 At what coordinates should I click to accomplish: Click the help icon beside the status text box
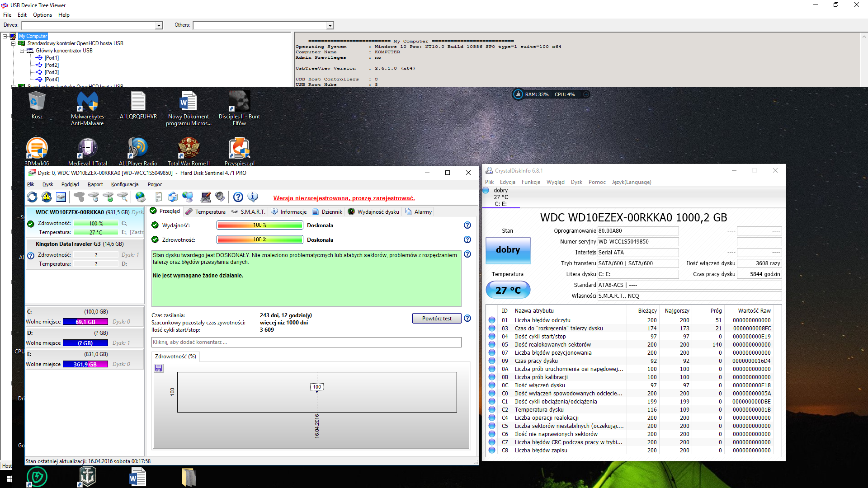(x=467, y=254)
